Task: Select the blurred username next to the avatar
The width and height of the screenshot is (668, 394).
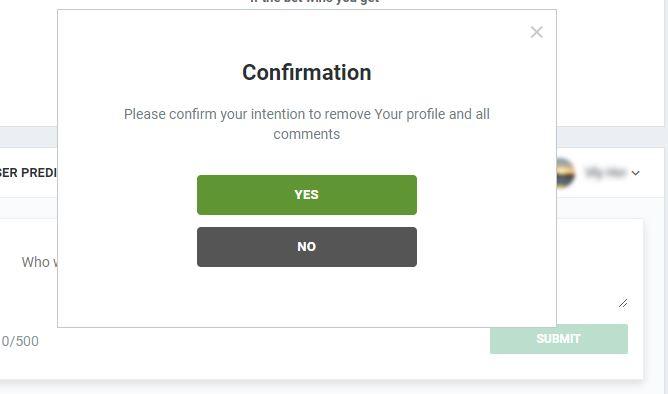Action: (x=605, y=173)
